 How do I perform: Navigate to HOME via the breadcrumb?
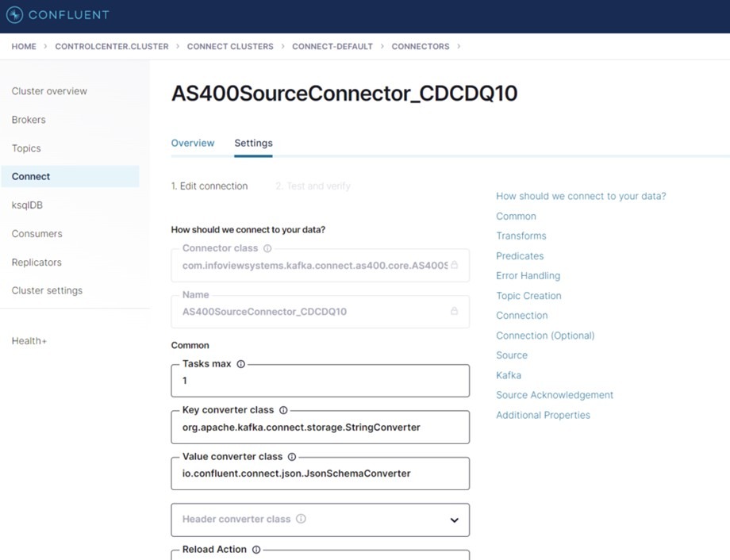tap(23, 46)
